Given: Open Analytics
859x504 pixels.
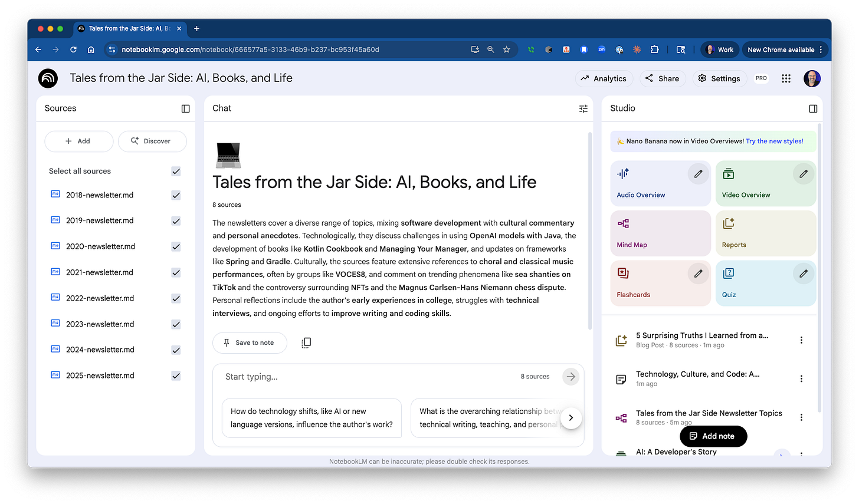Looking at the screenshot, I should tap(604, 78).
